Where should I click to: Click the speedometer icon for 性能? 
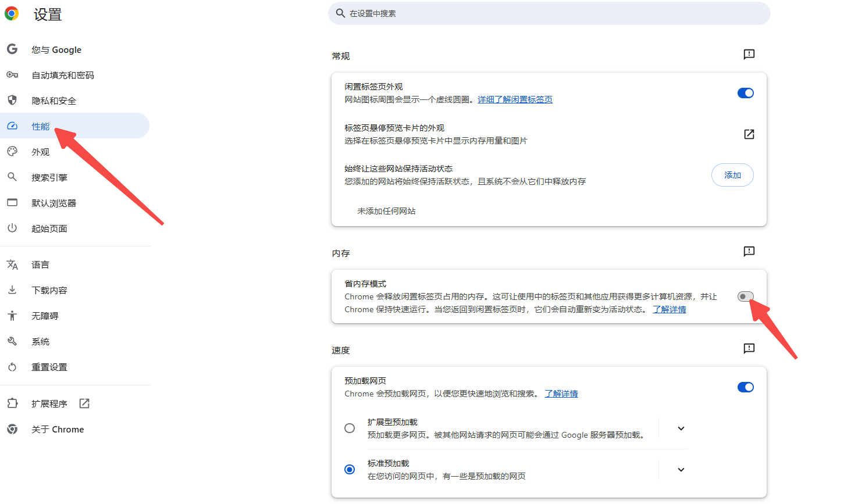click(12, 126)
